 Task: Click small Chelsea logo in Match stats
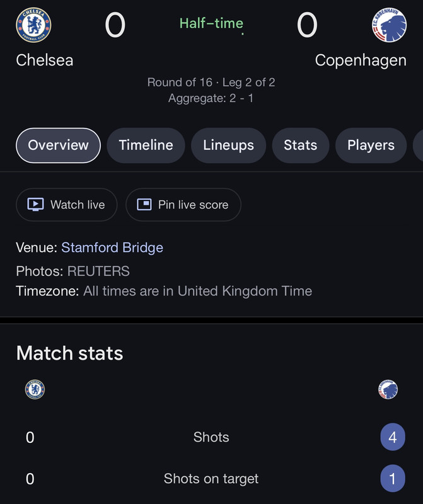point(35,389)
